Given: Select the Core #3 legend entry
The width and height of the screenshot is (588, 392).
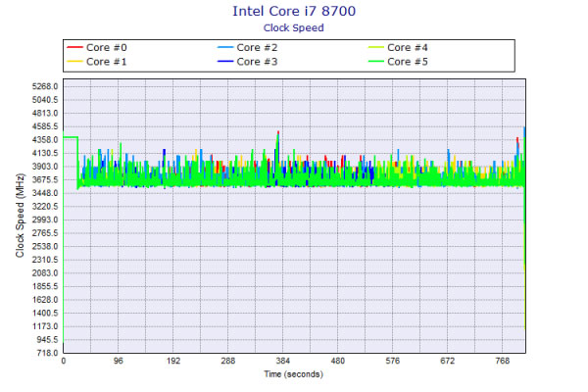Looking at the screenshot, I should point(248,62).
